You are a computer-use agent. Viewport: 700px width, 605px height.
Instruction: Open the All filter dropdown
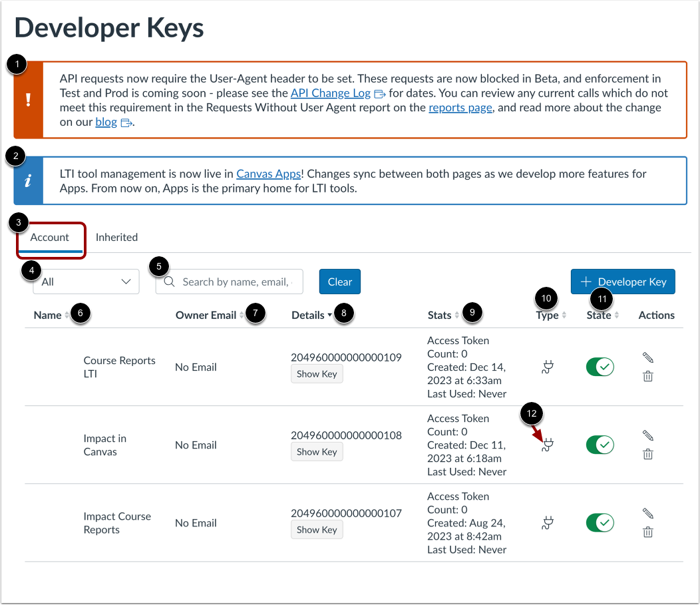tap(85, 282)
